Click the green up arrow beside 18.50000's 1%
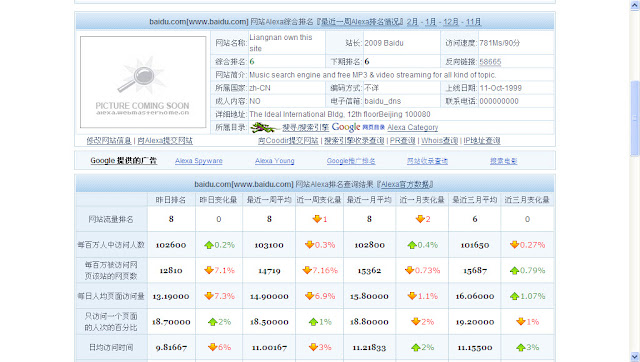Image resolution: width=640 pixels, height=362 pixels. tap(313, 322)
